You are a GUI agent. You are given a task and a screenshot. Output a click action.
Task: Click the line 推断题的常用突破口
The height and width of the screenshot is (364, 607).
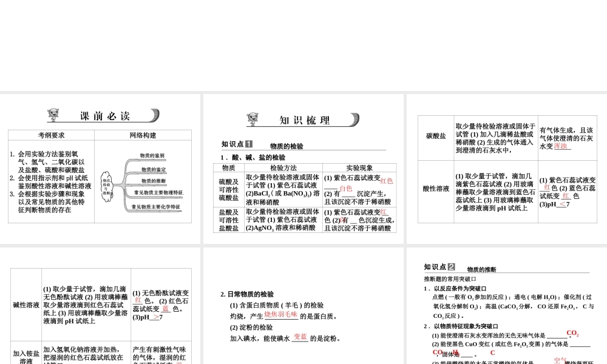pos(450,279)
